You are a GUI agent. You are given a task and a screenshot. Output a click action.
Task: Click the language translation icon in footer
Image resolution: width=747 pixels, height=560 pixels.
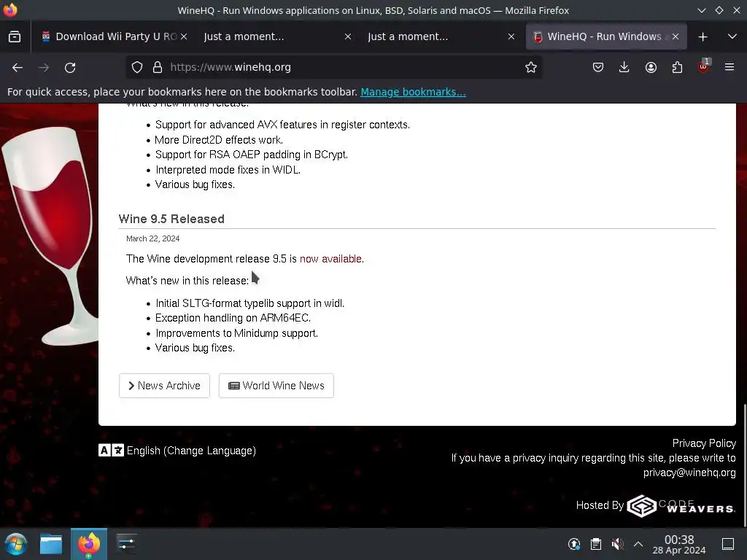(x=111, y=450)
